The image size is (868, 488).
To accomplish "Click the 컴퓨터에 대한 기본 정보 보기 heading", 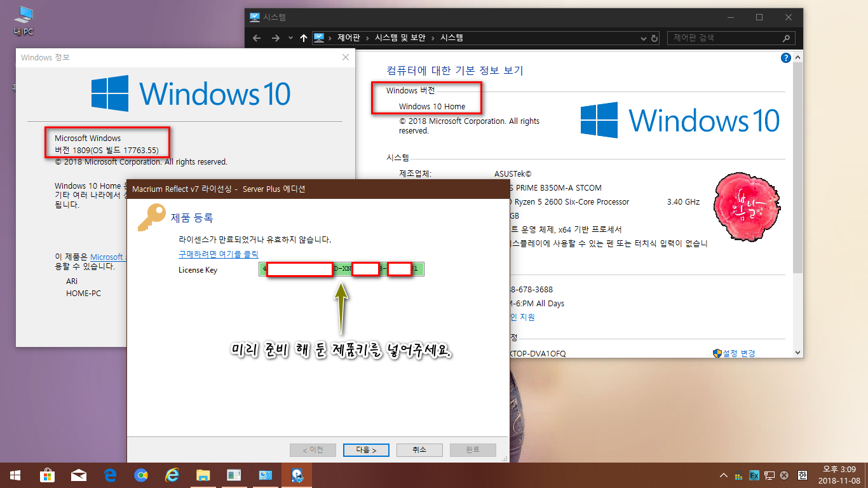I will coord(455,71).
